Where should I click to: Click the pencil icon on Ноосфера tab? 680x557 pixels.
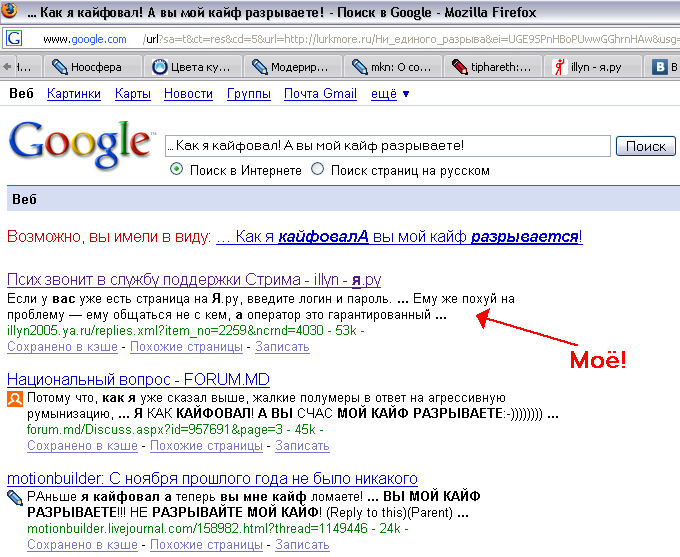pos(59,67)
